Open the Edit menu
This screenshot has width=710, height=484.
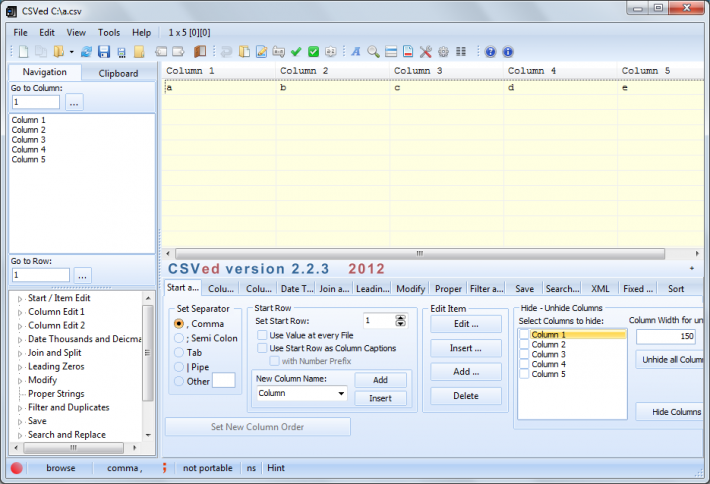click(47, 33)
